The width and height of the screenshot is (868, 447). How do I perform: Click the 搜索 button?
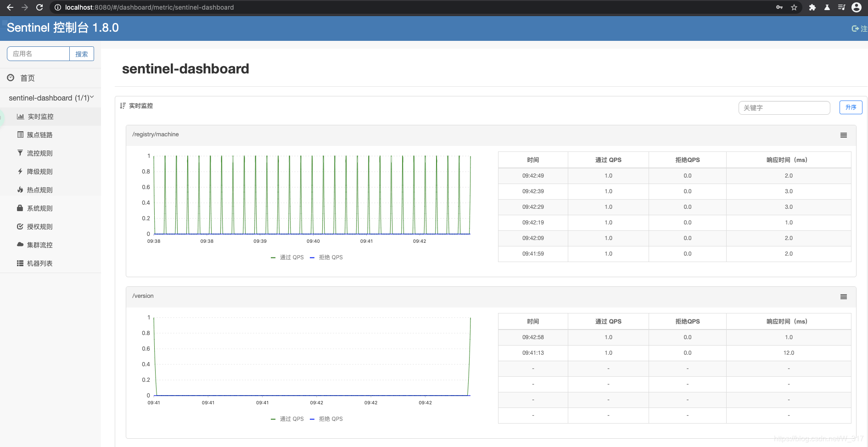[x=82, y=54]
